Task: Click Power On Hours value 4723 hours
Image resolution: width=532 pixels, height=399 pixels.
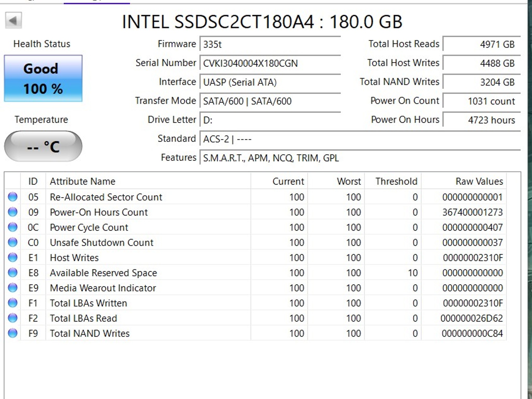Action: 482,120
